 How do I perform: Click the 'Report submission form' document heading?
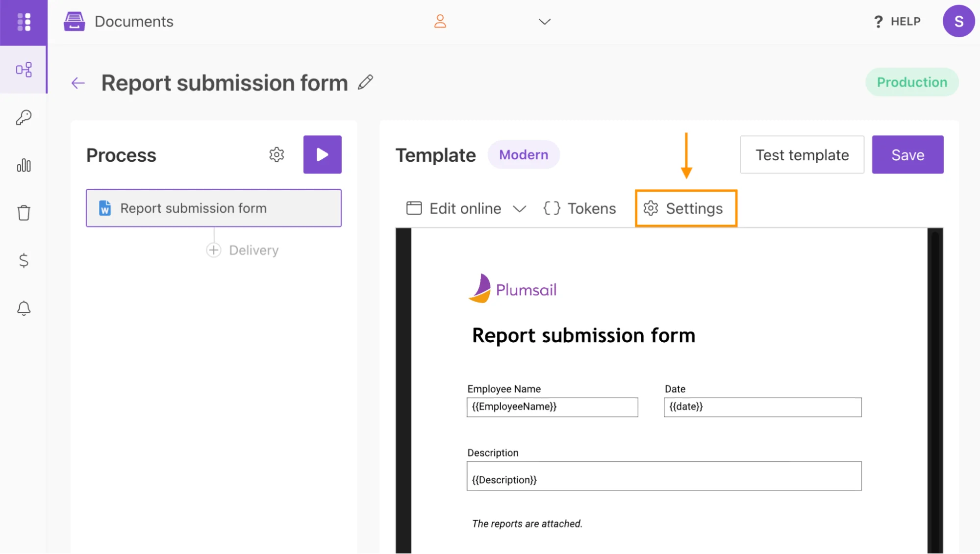(x=583, y=336)
